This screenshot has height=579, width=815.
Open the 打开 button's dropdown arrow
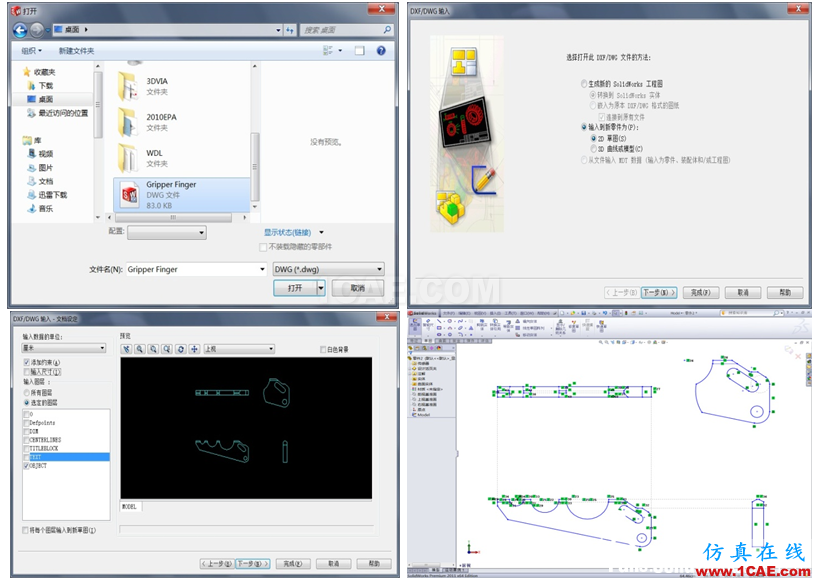(321, 288)
